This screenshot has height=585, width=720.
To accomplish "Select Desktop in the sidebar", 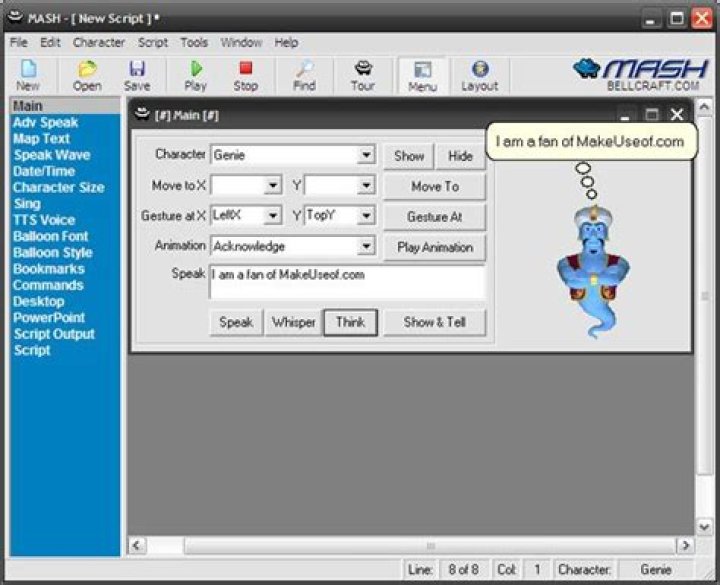I will click(x=39, y=302).
